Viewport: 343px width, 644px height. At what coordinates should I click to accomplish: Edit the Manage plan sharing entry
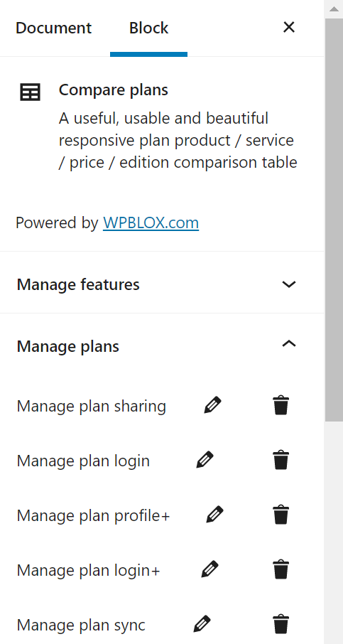point(212,405)
